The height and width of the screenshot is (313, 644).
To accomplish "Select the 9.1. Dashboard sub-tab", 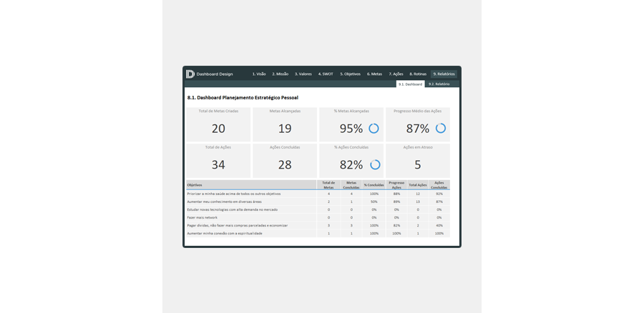I will 410,84.
